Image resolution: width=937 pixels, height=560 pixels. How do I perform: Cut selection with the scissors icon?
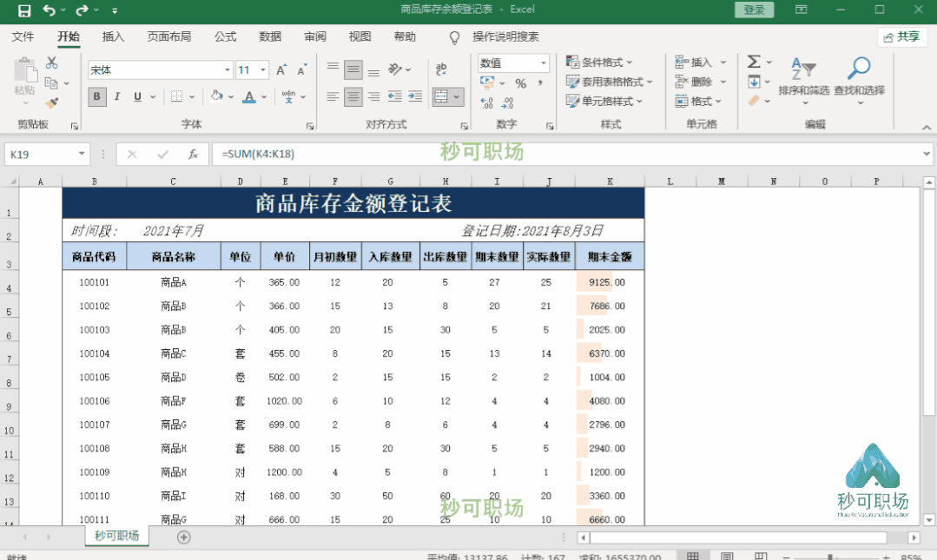coord(52,63)
